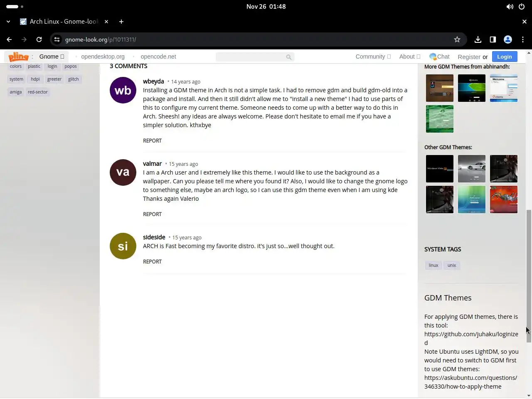Open wbeyda's username link
This screenshot has width=532, height=399.
point(153,81)
